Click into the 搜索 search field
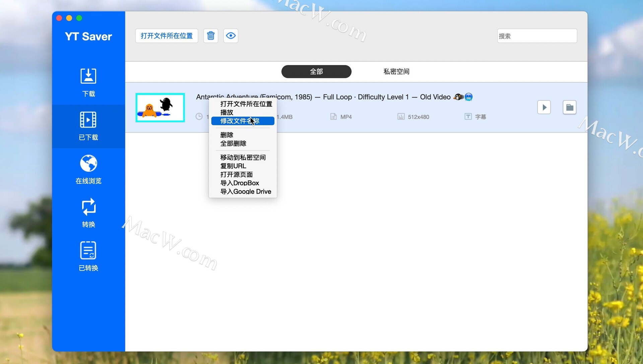The width and height of the screenshot is (643, 364). [537, 36]
